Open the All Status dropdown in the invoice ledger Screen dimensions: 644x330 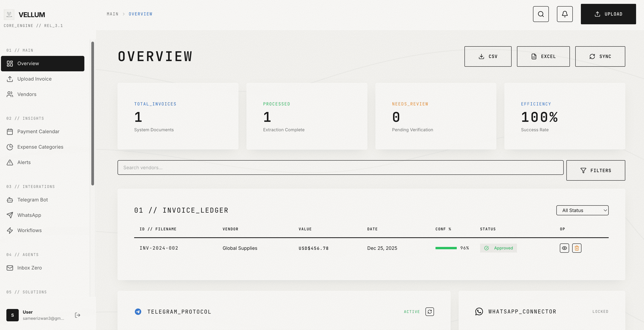pos(582,210)
